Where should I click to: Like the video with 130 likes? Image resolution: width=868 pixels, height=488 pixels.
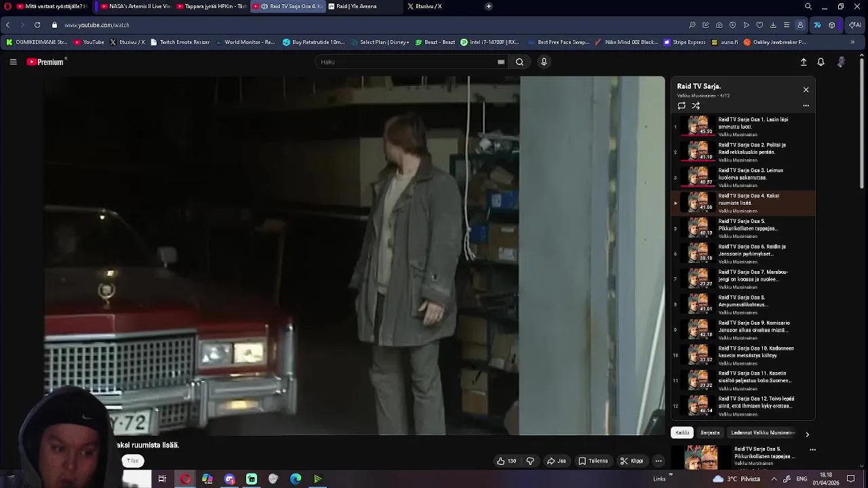[x=507, y=461]
